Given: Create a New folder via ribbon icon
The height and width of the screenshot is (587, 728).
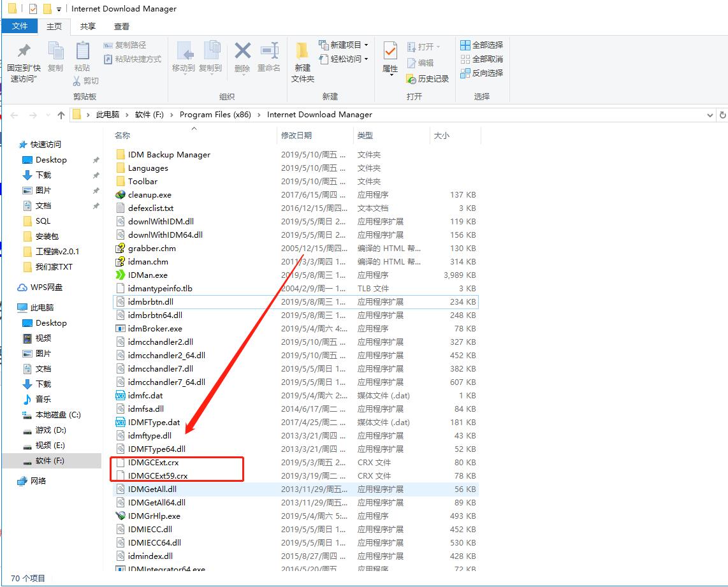Looking at the screenshot, I should coord(302,50).
